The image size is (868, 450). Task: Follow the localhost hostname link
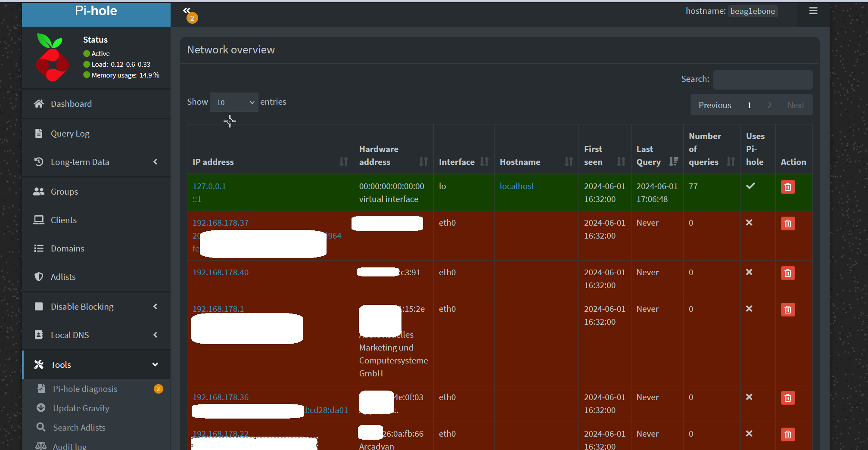click(516, 186)
